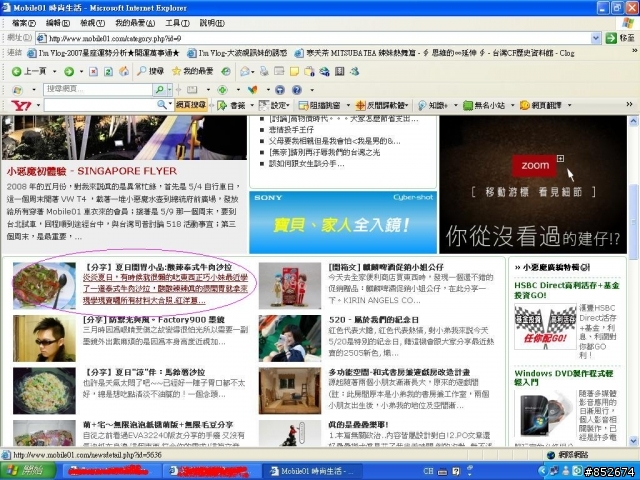Viewport: 640px width, 480px height.
Task: Open the 阻擋視窗 dropdown arrow
Action: tap(348, 105)
